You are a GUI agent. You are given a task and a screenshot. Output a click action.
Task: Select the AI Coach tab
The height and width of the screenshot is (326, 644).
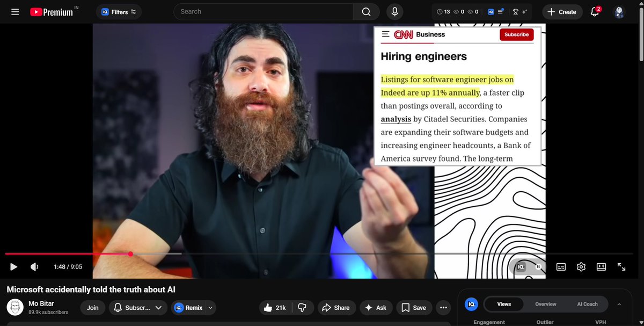(587, 304)
